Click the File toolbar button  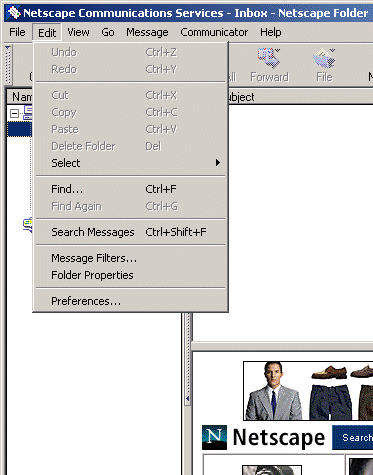pos(324,65)
